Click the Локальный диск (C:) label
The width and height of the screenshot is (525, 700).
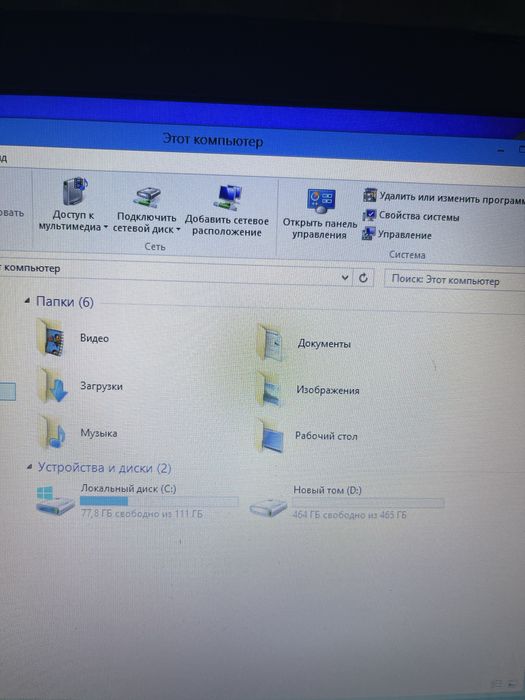(x=129, y=489)
